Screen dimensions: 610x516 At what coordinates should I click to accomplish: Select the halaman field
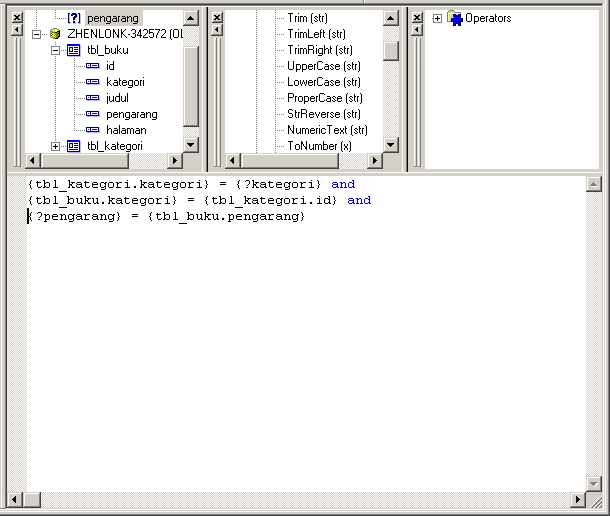[x=126, y=130]
